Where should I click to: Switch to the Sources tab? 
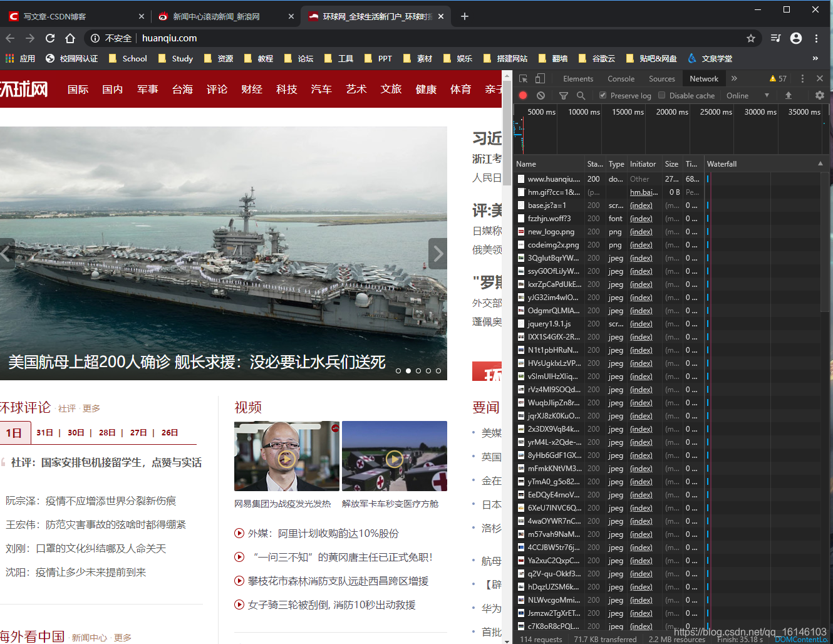pos(662,78)
